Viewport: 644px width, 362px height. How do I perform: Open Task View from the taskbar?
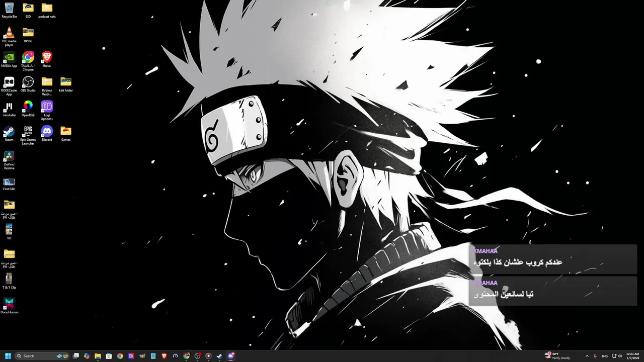click(x=76, y=356)
